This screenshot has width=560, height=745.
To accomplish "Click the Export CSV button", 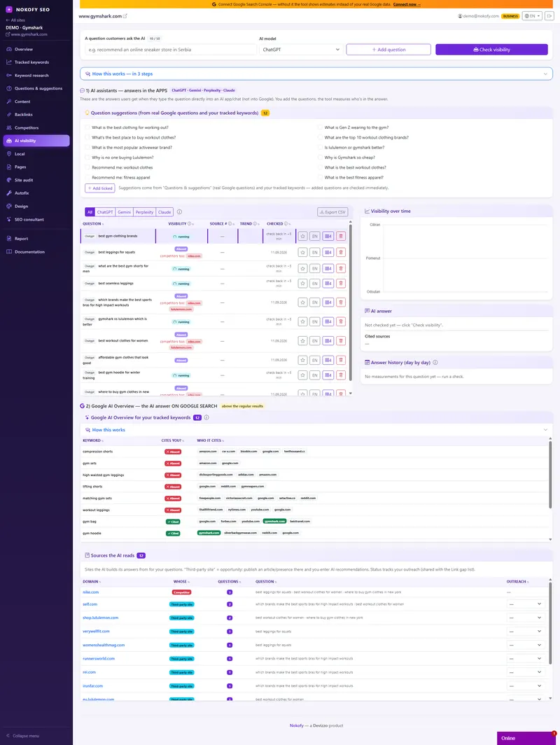I will [x=332, y=212].
